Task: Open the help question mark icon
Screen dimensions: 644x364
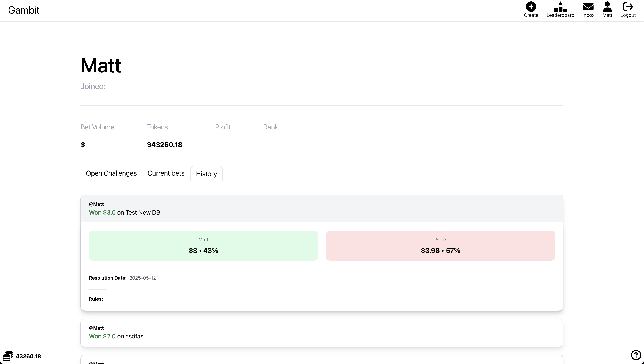Action: pos(635,355)
